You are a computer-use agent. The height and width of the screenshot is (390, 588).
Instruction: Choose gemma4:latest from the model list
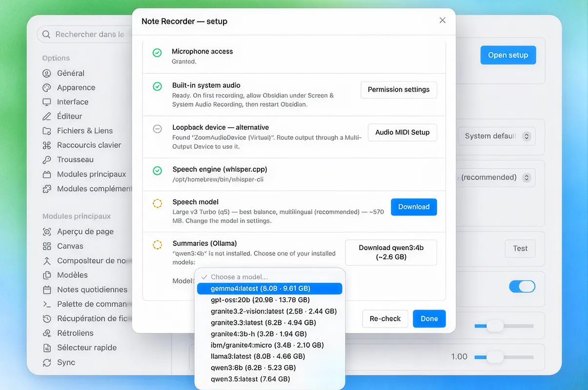(269, 289)
